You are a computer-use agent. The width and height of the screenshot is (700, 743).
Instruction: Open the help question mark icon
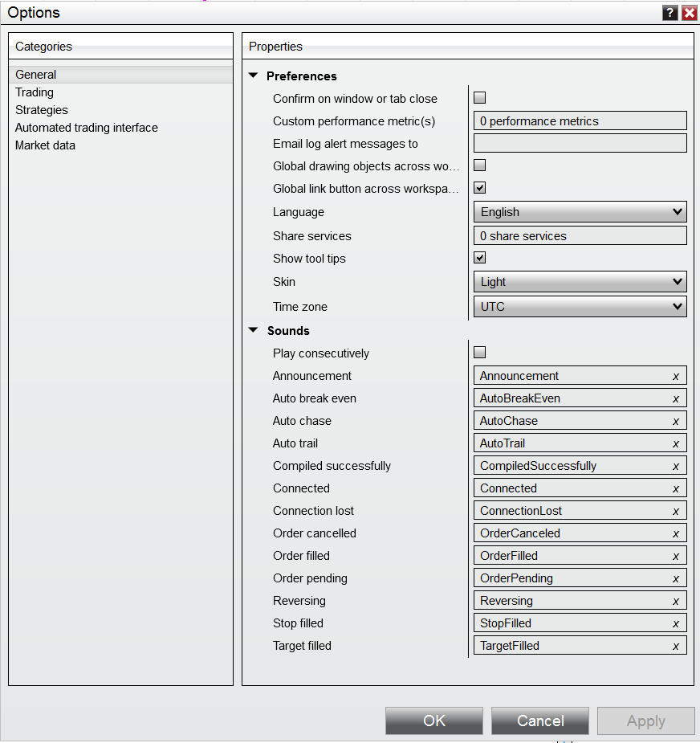pos(669,13)
